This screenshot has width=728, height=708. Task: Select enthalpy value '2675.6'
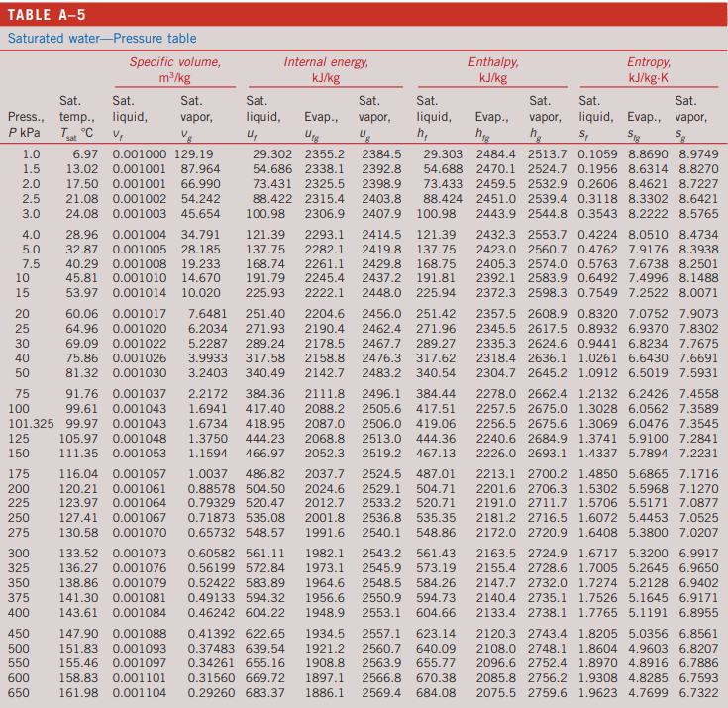[x=547, y=424]
